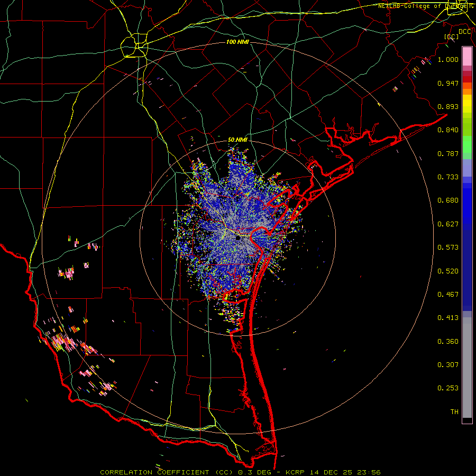Select the 0.307 scale value
This screenshot has height=476, width=476.
(x=448, y=364)
